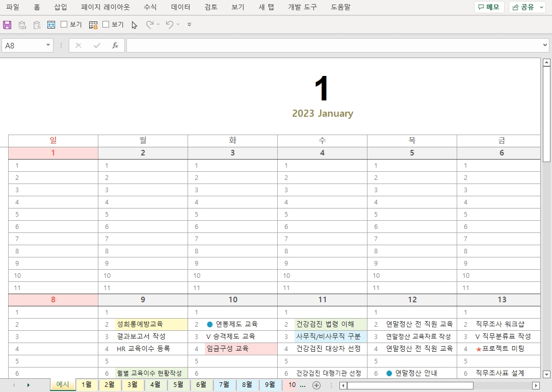Screen dimensions: 552x392
Task: Save the workbook with the purple disk icon
Action: click(7, 24)
